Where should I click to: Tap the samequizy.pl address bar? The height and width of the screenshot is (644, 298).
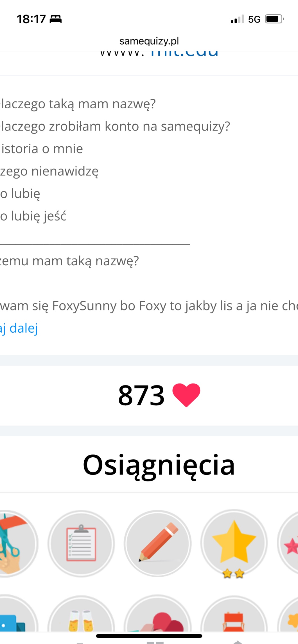coord(149,41)
